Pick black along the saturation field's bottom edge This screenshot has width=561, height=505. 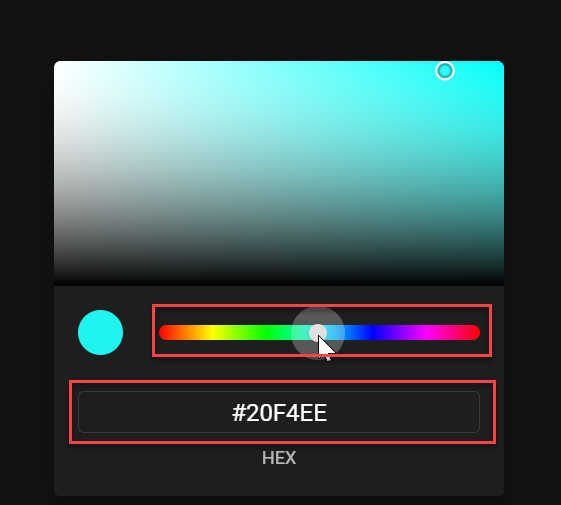click(x=279, y=283)
